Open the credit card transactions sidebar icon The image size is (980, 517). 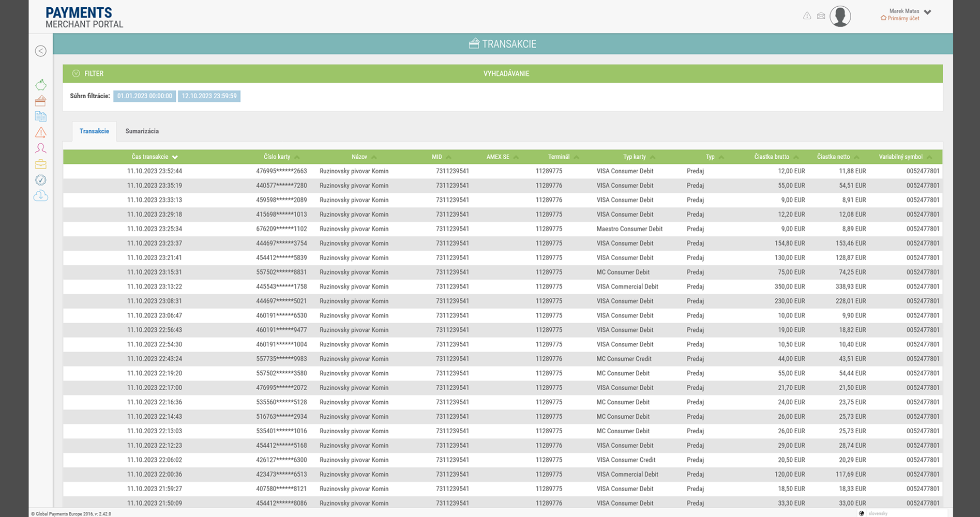(41, 101)
